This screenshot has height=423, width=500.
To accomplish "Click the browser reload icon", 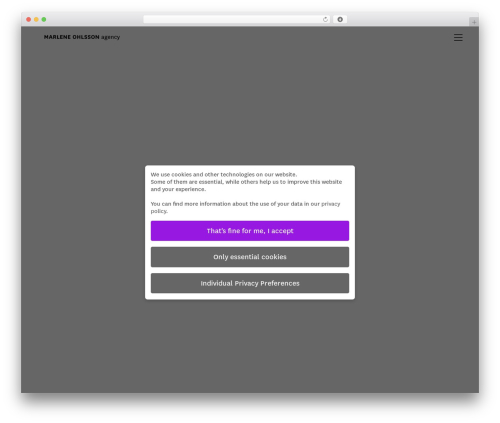I will click(x=325, y=19).
